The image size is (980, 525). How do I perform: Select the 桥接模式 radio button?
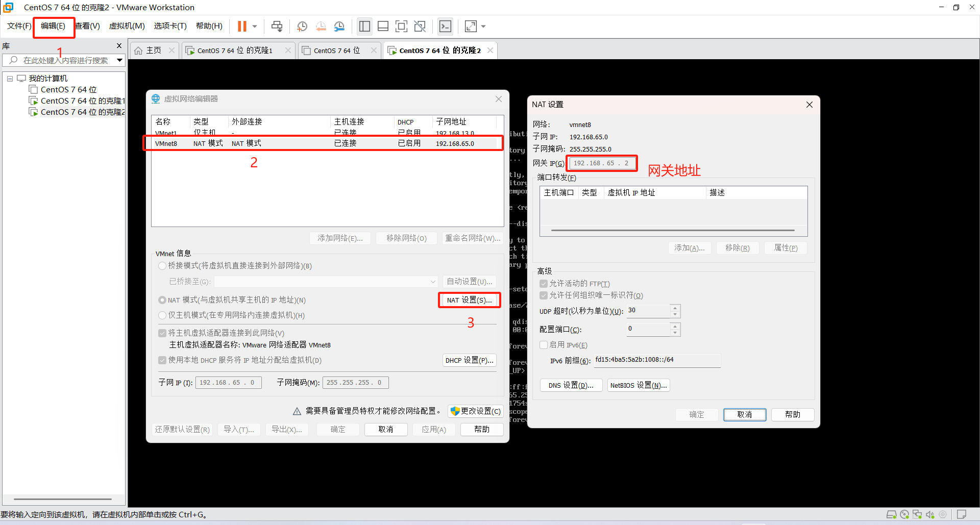click(162, 265)
